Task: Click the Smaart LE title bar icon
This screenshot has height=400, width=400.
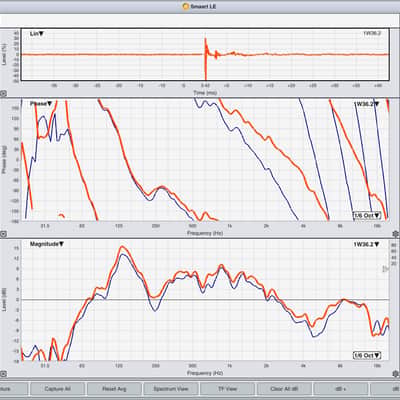Action: 186,6
